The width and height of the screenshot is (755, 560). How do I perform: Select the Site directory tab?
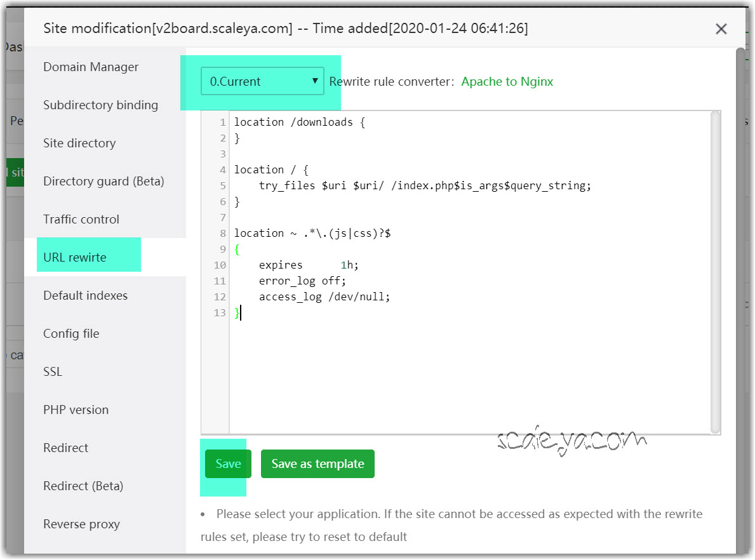(79, 143)
